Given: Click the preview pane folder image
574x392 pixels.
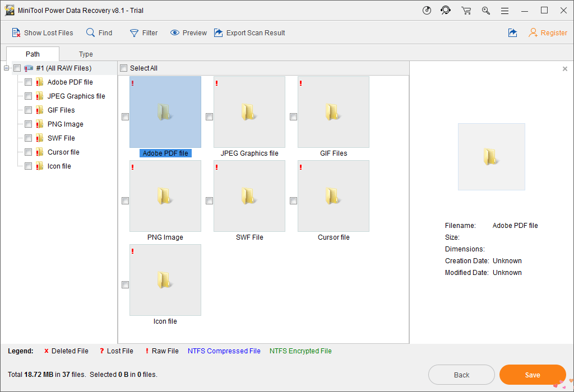Looking at the screenshot, I should tap(491, 157).
